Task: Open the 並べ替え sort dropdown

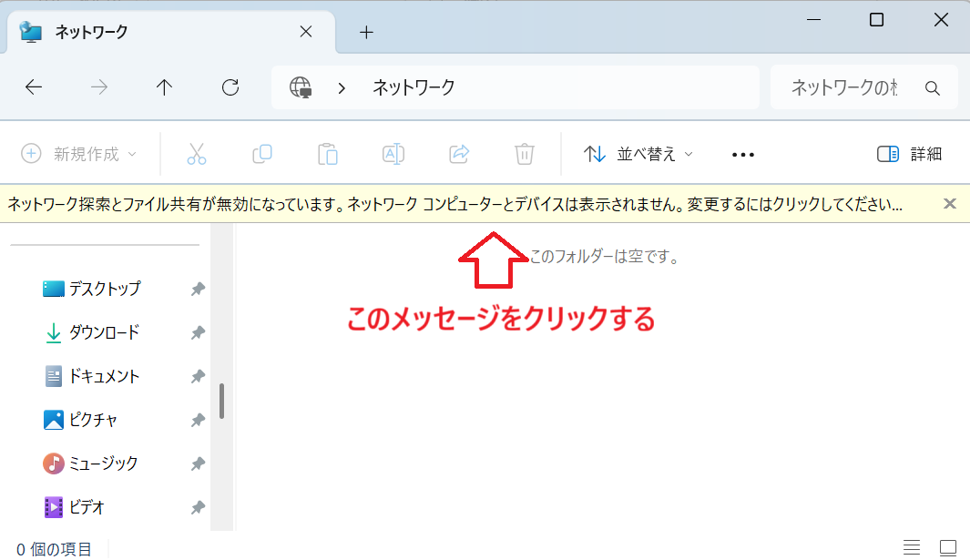Action: 640,154
